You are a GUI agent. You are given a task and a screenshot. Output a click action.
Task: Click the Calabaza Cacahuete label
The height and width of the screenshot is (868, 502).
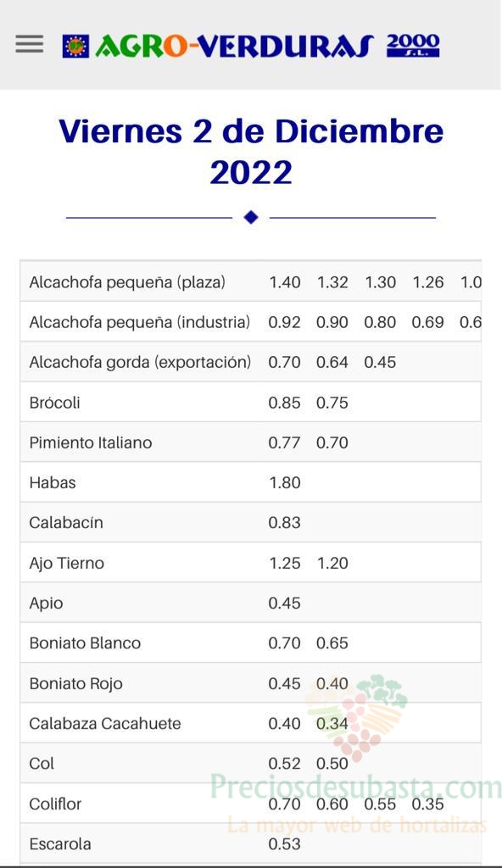(104, 723)
